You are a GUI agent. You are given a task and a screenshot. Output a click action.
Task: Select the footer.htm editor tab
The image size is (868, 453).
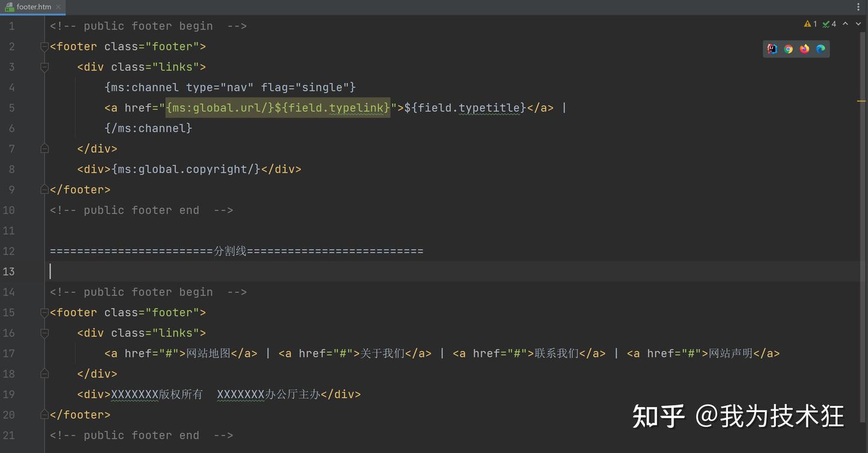[31, 7]
